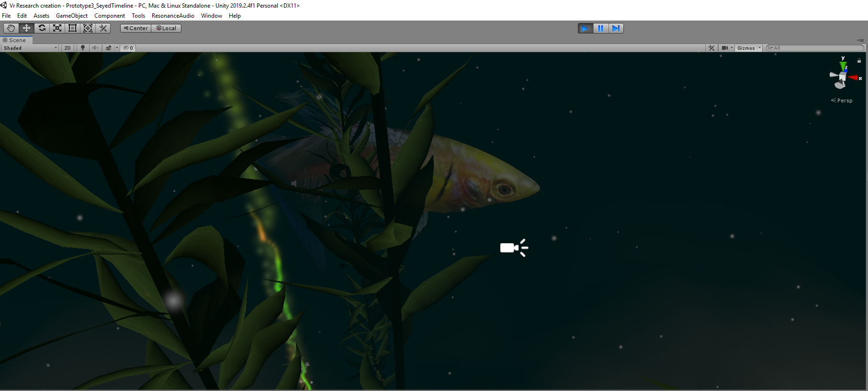Click the red X axis cone

pyautogui.click(x=853, y=78)
